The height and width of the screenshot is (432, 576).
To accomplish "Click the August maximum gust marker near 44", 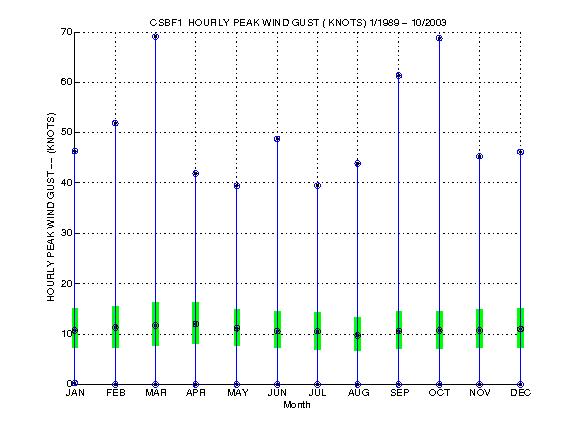I will coord(358,163).
